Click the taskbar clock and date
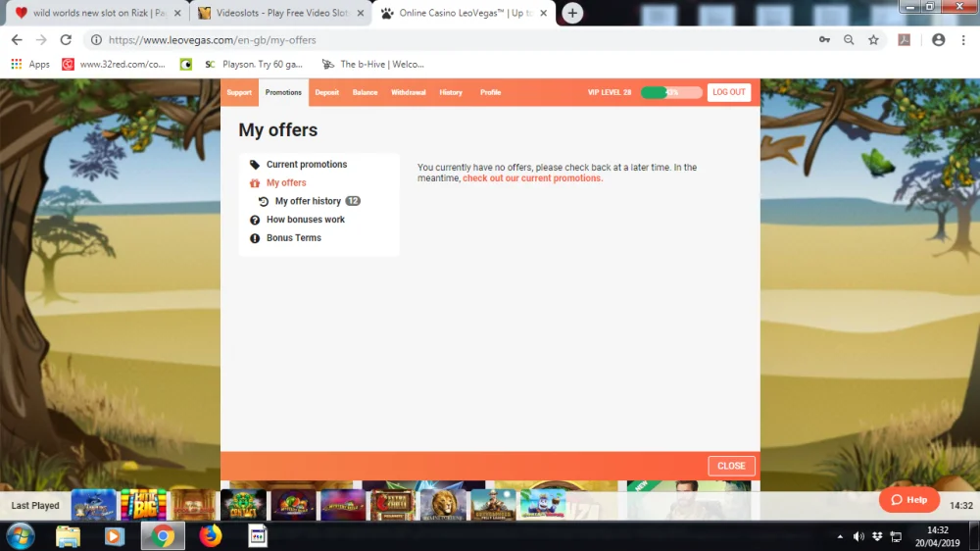 [938, 536]
